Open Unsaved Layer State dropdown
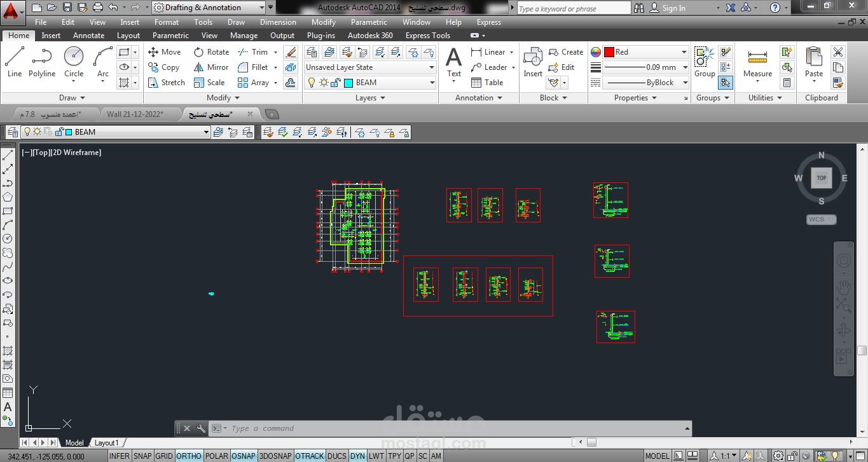 point(369,67)
